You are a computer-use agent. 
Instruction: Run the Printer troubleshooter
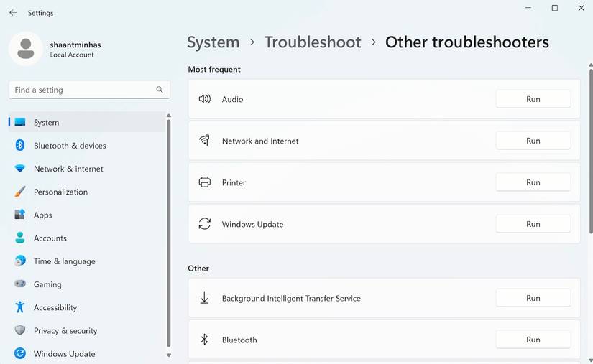[533, 182]
